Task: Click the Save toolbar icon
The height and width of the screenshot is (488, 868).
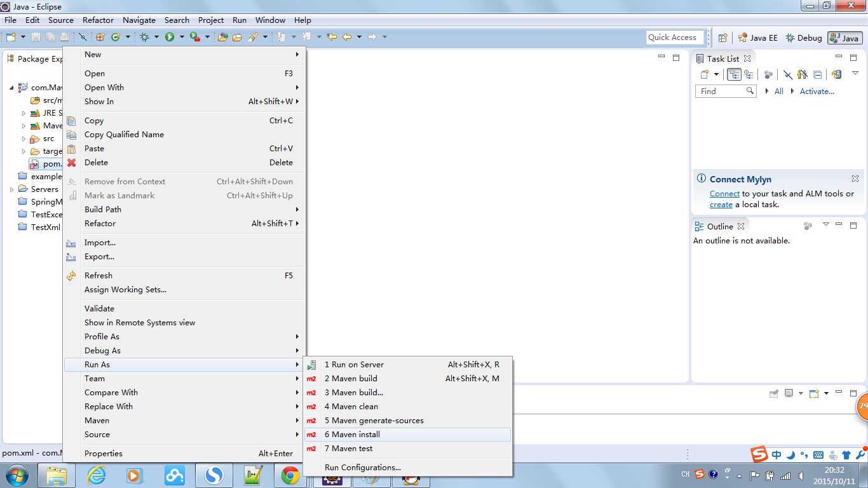Action: click(36, 37)
